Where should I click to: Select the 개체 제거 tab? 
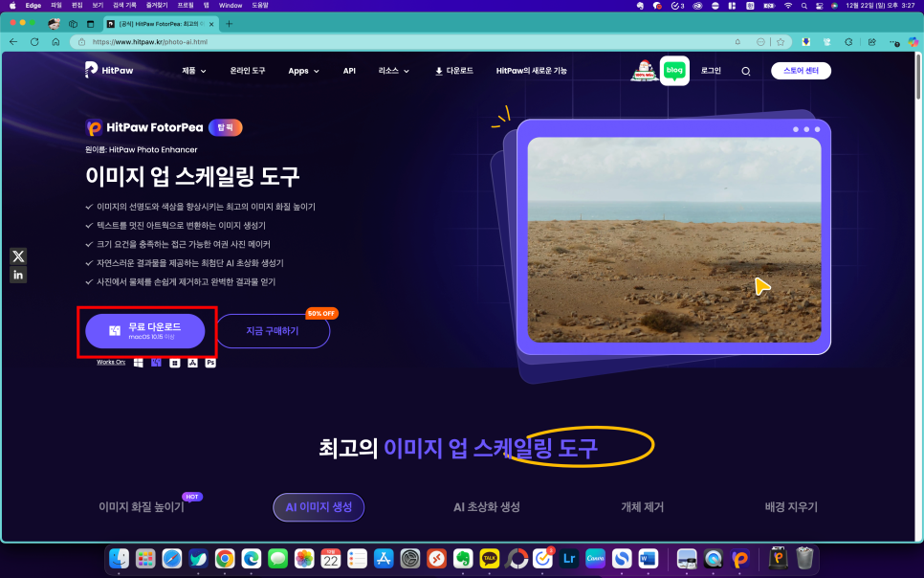(643, 507)
